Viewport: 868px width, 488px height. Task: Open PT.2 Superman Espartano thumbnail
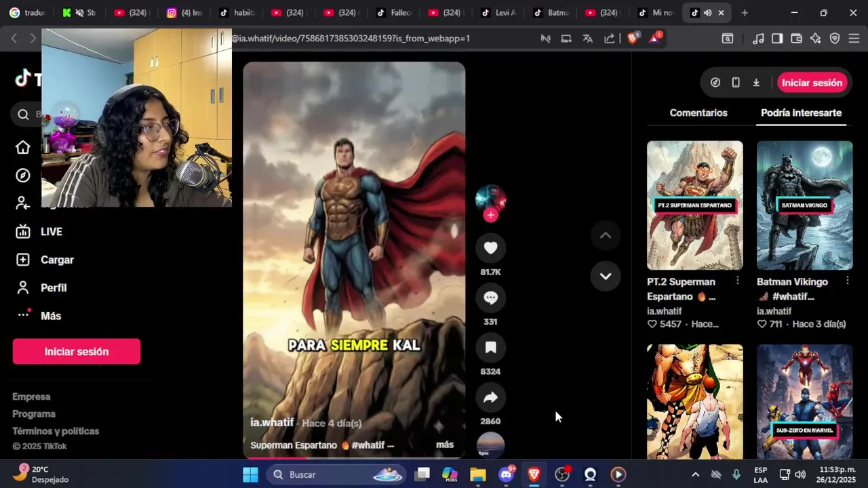[x=694, y=205]
